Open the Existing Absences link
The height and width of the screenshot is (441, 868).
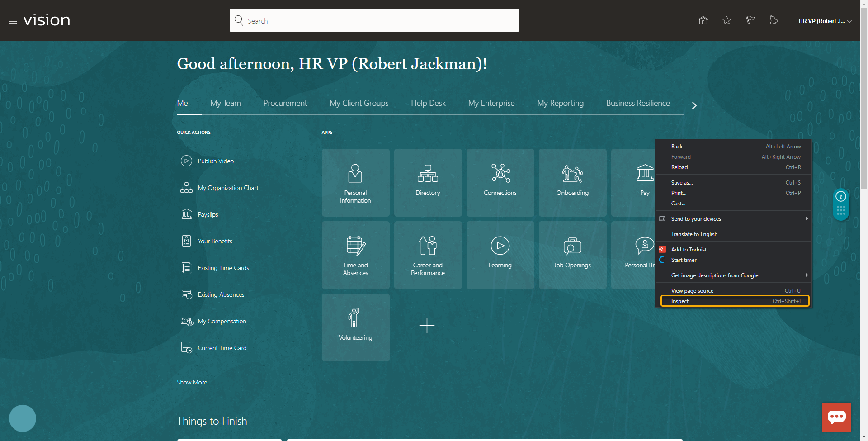pyautogui.click(x=221, y=294)
